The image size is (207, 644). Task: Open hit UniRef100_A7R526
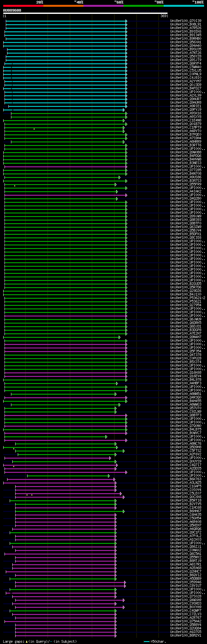186,28
